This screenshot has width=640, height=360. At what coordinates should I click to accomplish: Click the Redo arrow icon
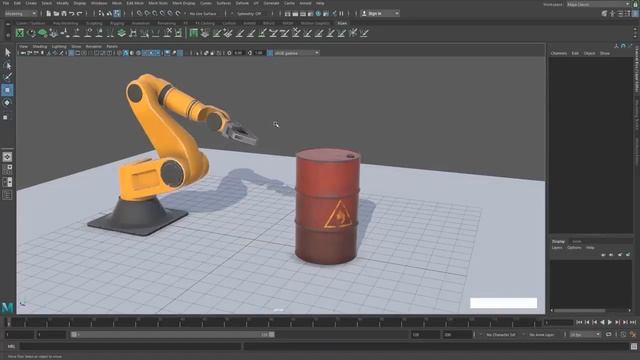point(80,13)
